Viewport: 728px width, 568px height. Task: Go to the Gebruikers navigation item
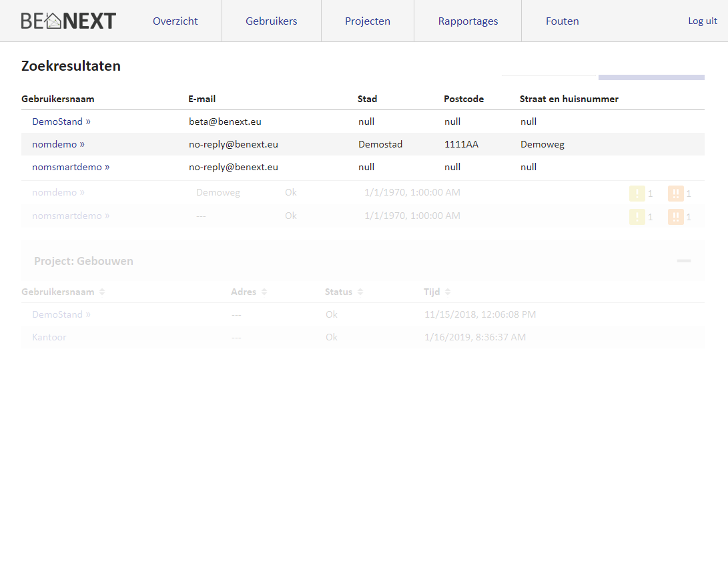pyautogui.click(x=271, y=21)
